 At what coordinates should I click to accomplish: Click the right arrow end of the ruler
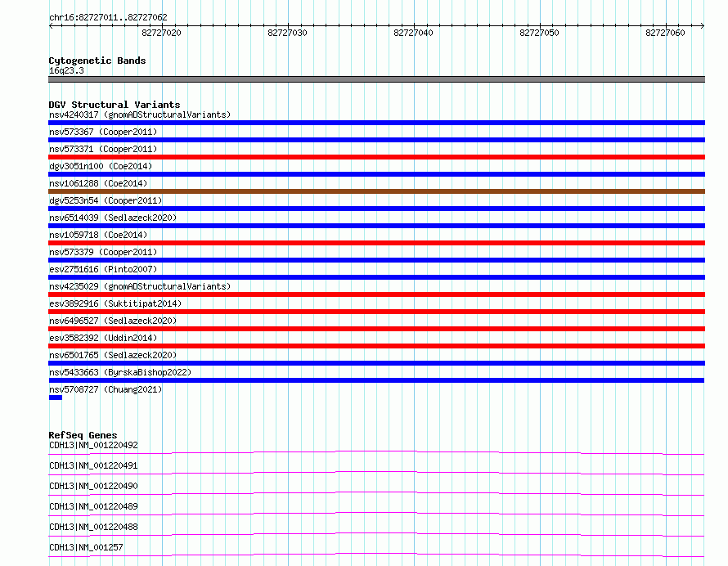click(703, 25)
